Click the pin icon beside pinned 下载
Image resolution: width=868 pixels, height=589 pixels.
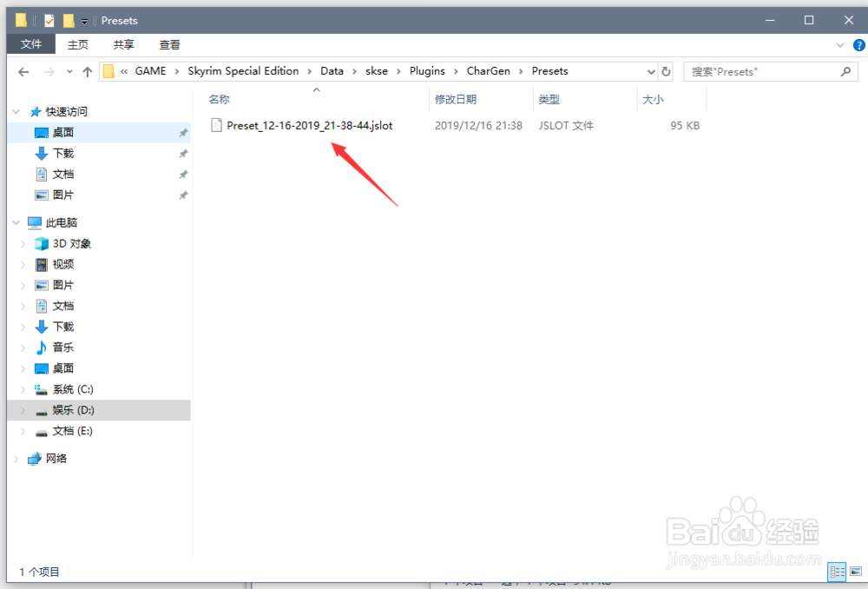click(183, 154)
